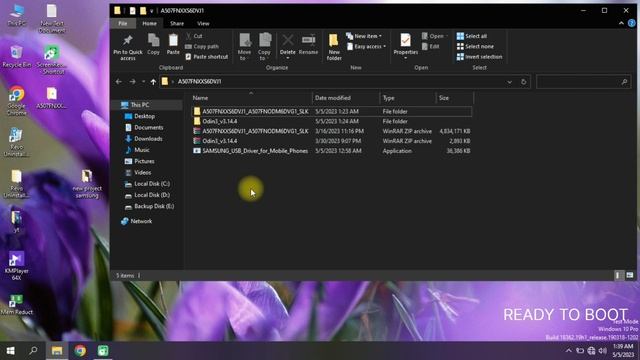The image size is (640, 360).
Task: Select the Recycle Bin desktop icon
Action: point(17,56)
